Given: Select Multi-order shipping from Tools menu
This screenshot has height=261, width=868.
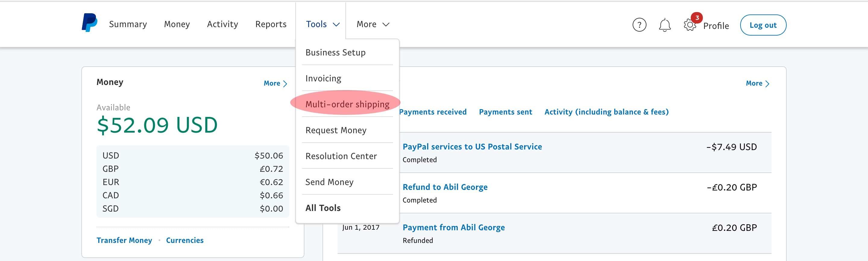Looking at the screenshot, I should [347, 104].
